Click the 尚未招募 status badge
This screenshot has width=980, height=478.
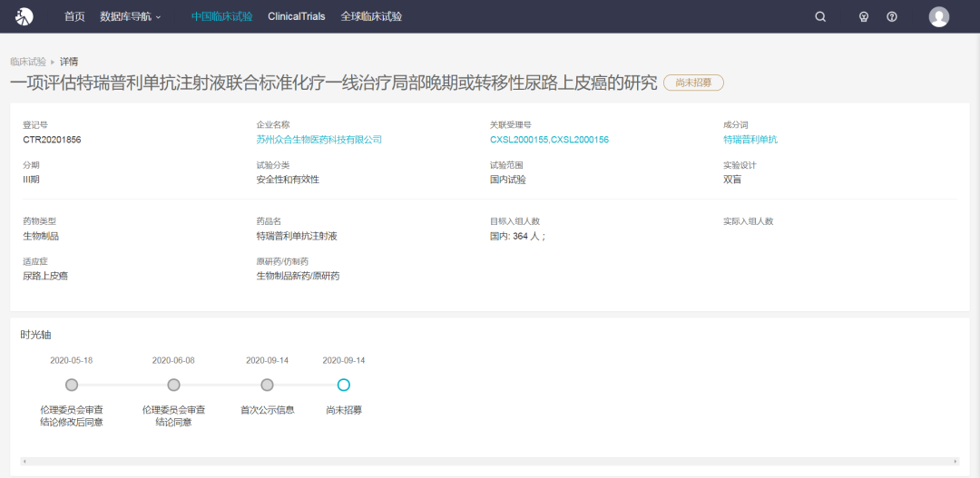point(693,83)
